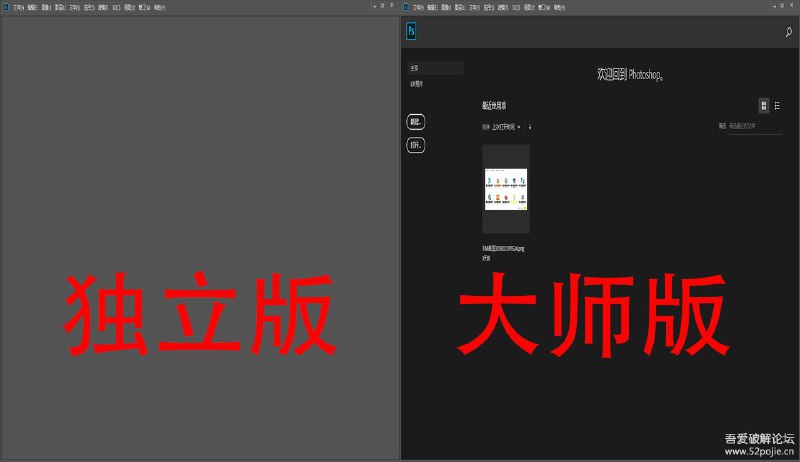Open 帮助 menu in the 大师版 window
The height and width of the screenshot is (462, 800).
click(560, 8)
